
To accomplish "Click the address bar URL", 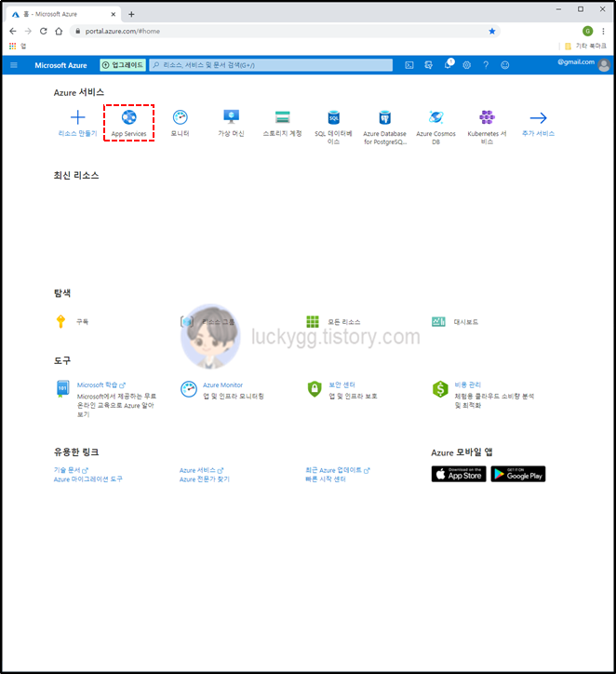I will (x=123, y=31).
